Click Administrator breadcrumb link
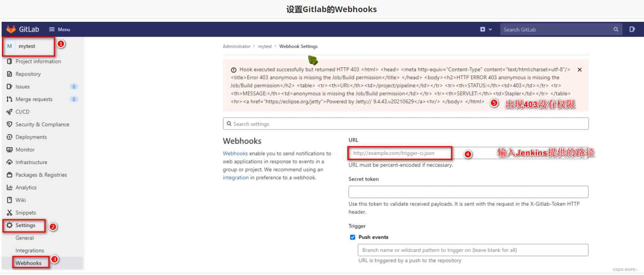 (237, 46)
